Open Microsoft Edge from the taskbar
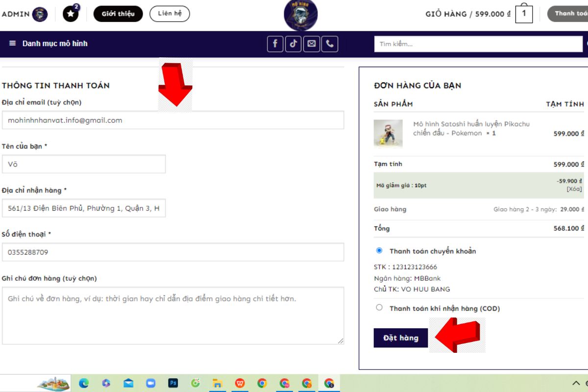Viewport: 588px width, 392px height. [84, 383]
